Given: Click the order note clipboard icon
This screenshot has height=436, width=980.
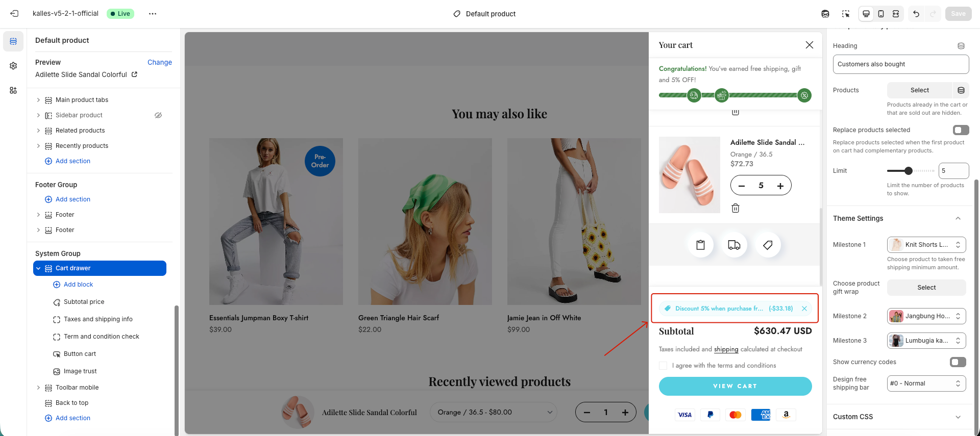Looking at the screenshot, I should (700, 245).
